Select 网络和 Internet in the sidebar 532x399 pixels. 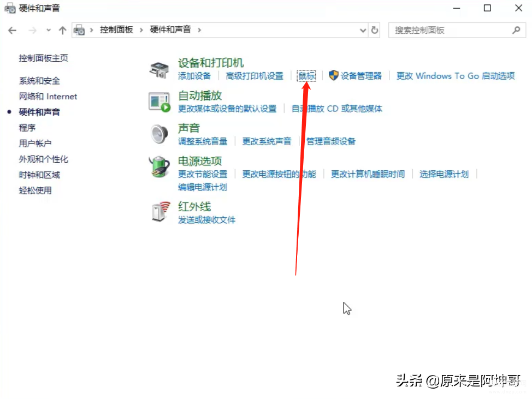point(48,97)
